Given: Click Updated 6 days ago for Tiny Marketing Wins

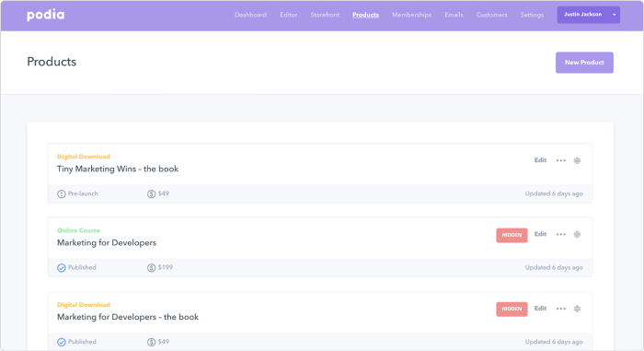Looking at the screenshot, I should pyautogui.click(x=554, y=193).
